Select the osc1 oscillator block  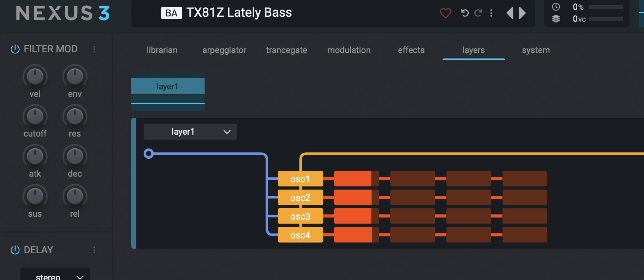point(300,179)
